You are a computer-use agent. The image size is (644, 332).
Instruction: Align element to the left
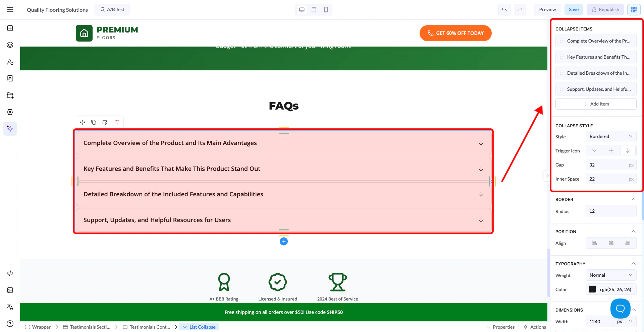click(594, 243)
